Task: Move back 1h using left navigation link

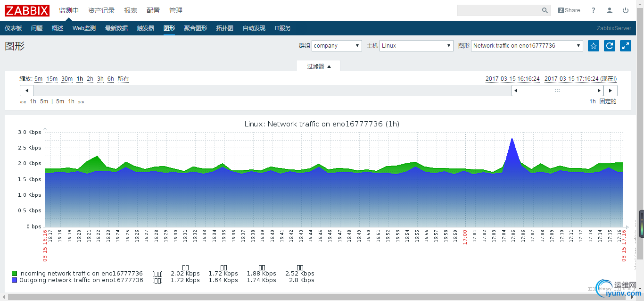Action: pyautogui.click(x=33, y=101)
